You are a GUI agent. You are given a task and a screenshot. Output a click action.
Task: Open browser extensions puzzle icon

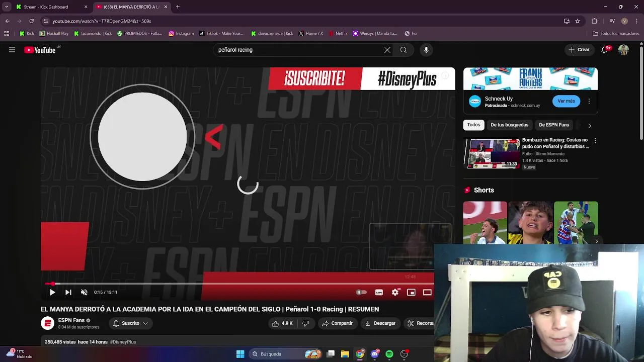[594, 21]
